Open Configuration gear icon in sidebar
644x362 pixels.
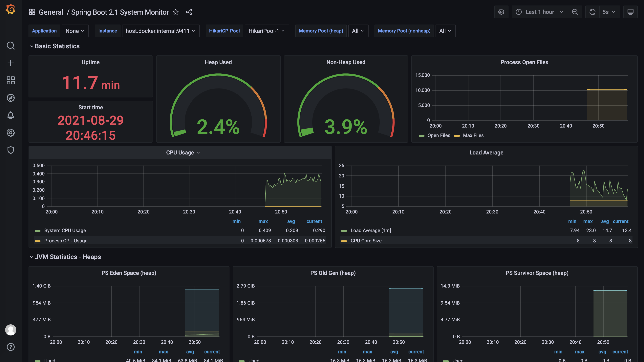(x=11, y=133)
